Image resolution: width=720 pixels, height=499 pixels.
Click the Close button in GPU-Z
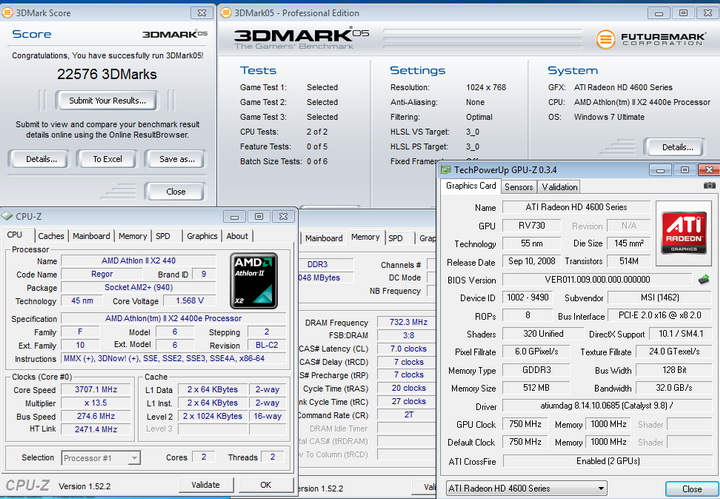[x=692, y=489]
